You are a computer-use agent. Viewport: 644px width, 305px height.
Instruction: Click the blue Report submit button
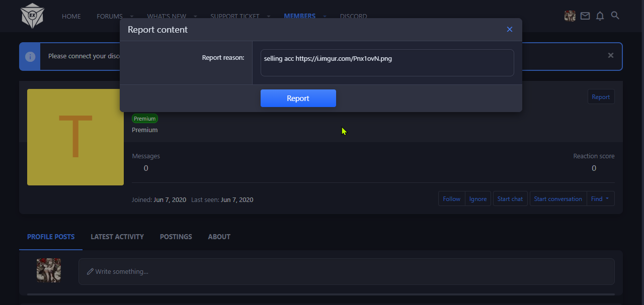[x=298, y=98]
